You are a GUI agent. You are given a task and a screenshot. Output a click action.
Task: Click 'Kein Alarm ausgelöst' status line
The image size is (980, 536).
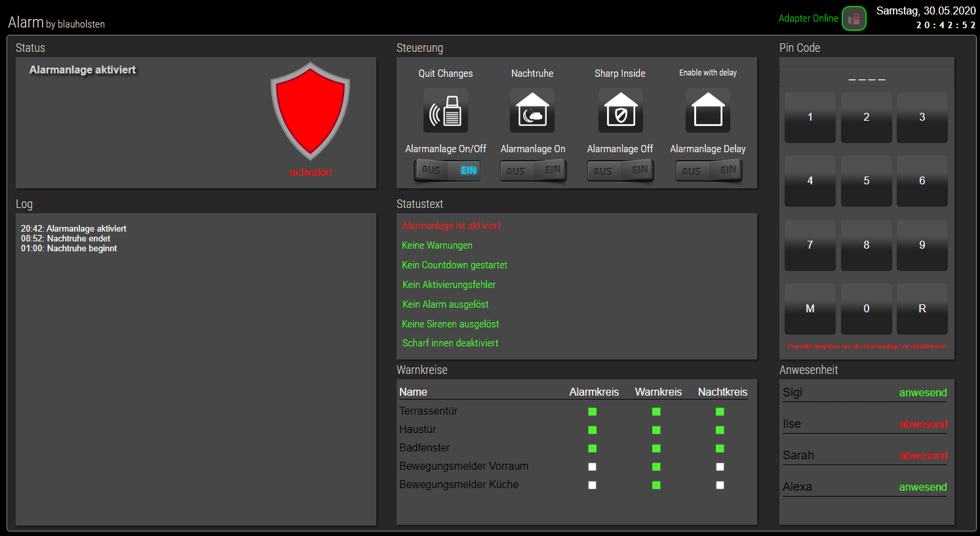(446, 304)
